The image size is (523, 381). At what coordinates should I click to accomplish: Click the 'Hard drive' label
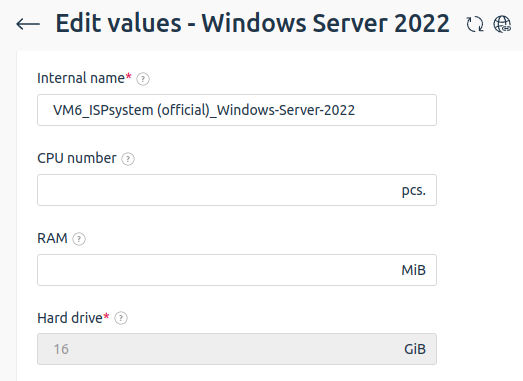70,318
